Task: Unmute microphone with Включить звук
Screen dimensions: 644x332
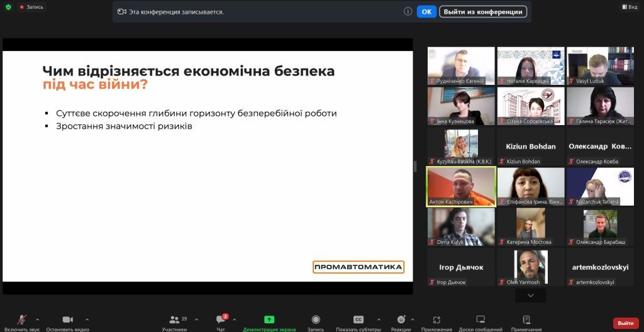Action: tap(22, 323)
